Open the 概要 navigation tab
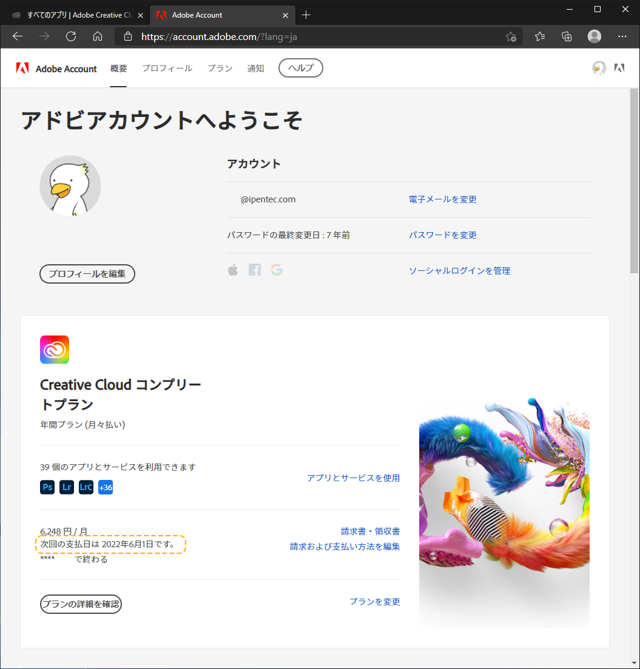This screenshot has width=640, height=669. pos(118,68)
